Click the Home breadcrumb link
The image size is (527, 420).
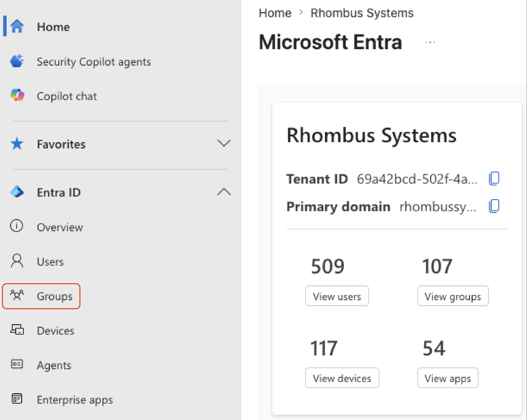[x=275, y=13]
